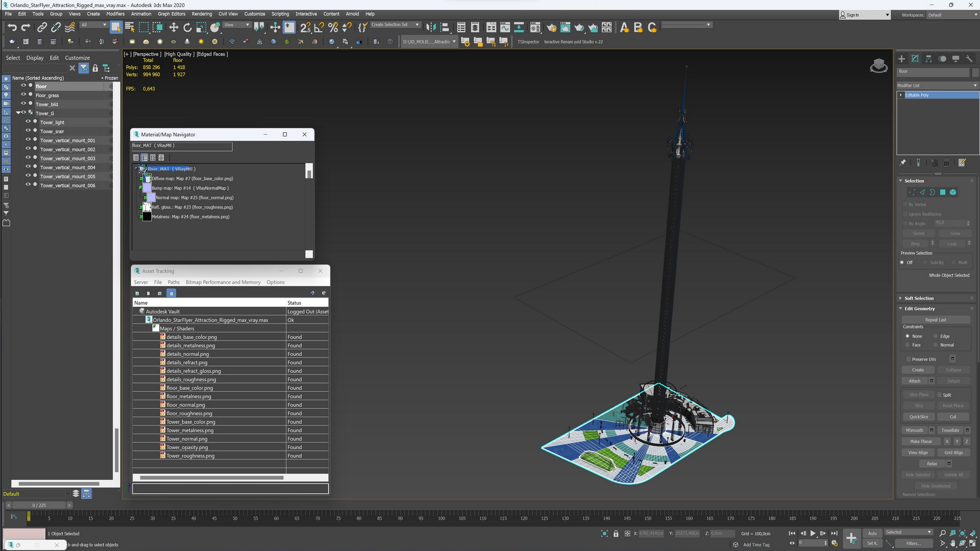Activate the Select and Move tool
Screen dimensions: 980x551
pos(174,27)
